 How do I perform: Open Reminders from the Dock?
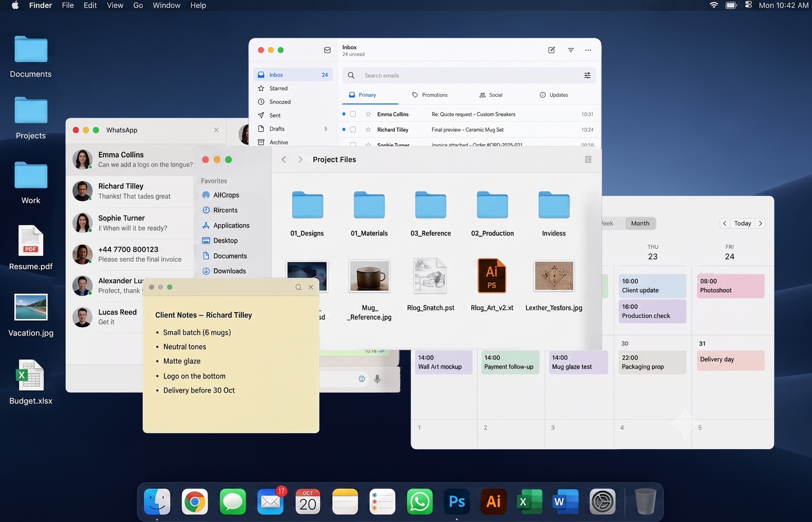[x=382, y=502]
